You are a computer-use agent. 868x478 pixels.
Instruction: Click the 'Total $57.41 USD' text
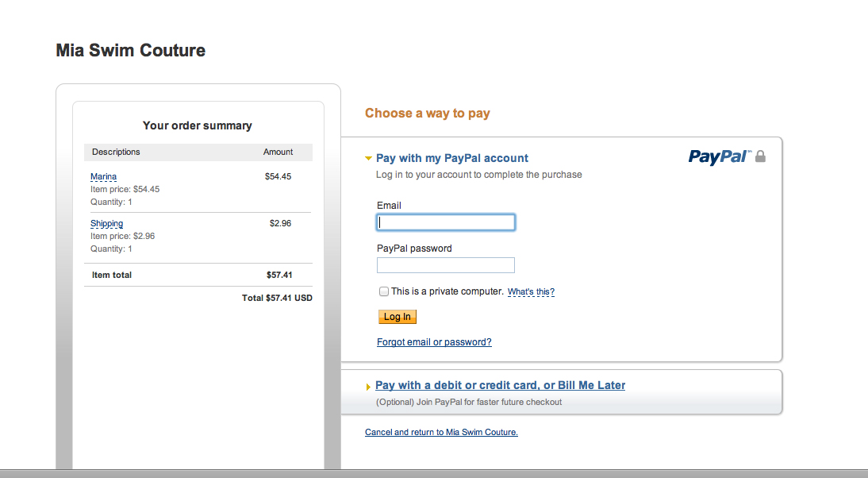[x=277, y=298]
